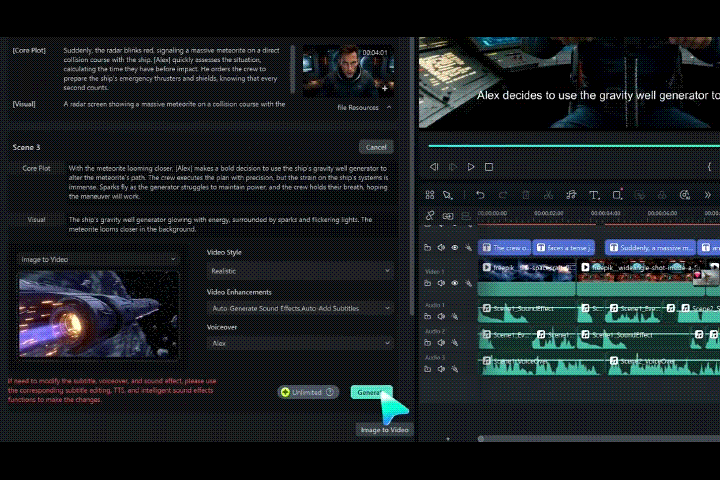Click the storyboard panel vertical scrollbar
Image resolution: width=720 pixels, height=480 pixels.
(412, 177)
